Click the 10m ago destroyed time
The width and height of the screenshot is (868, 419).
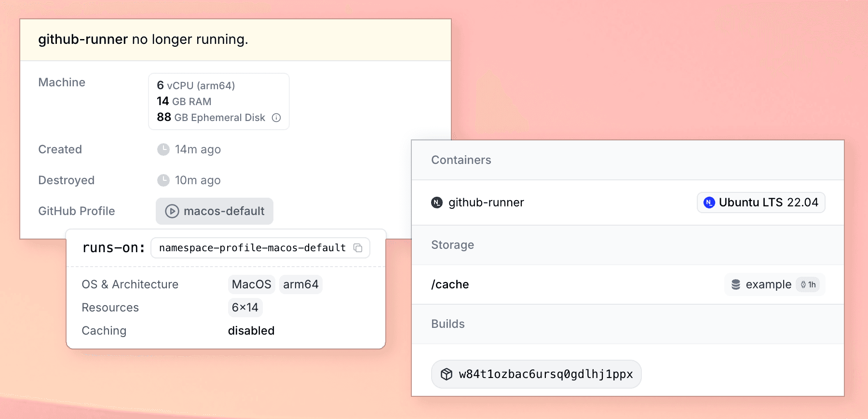coord(198,180)
